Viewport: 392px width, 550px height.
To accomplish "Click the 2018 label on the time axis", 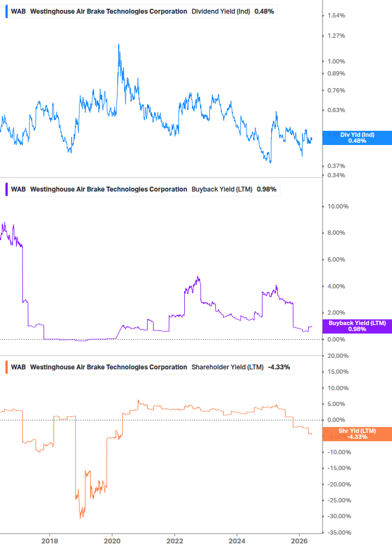I will coord(50,541).
